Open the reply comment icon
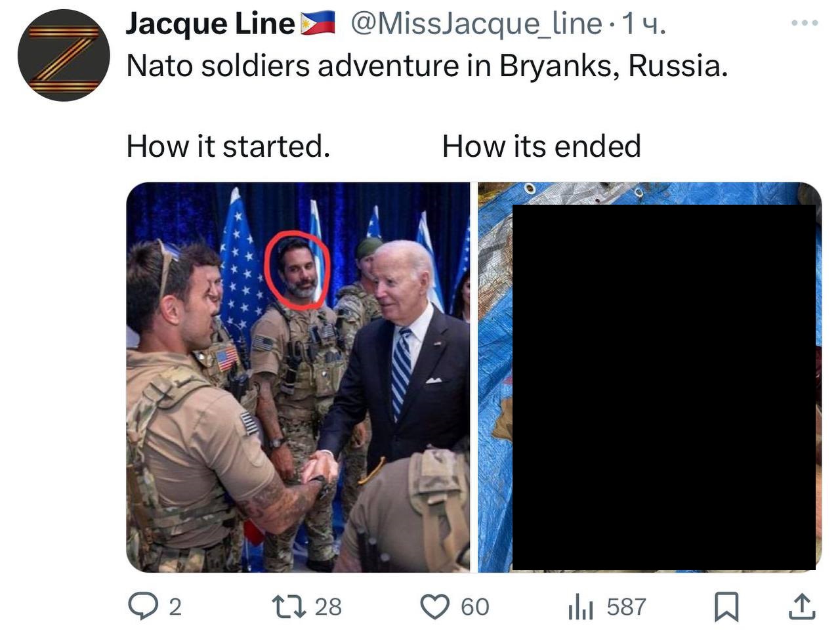This screenshot has width=840, height=641. (141, 606)
